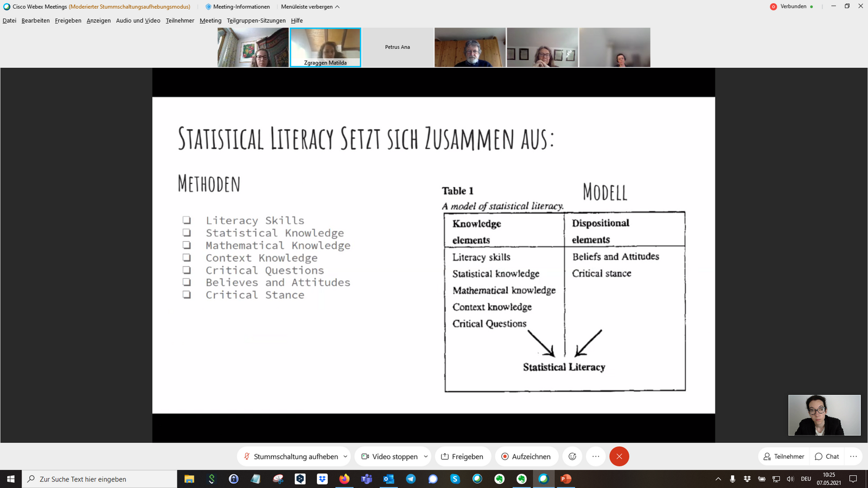Open Microsoft Teams in taskbar

[x=367, y=479]
